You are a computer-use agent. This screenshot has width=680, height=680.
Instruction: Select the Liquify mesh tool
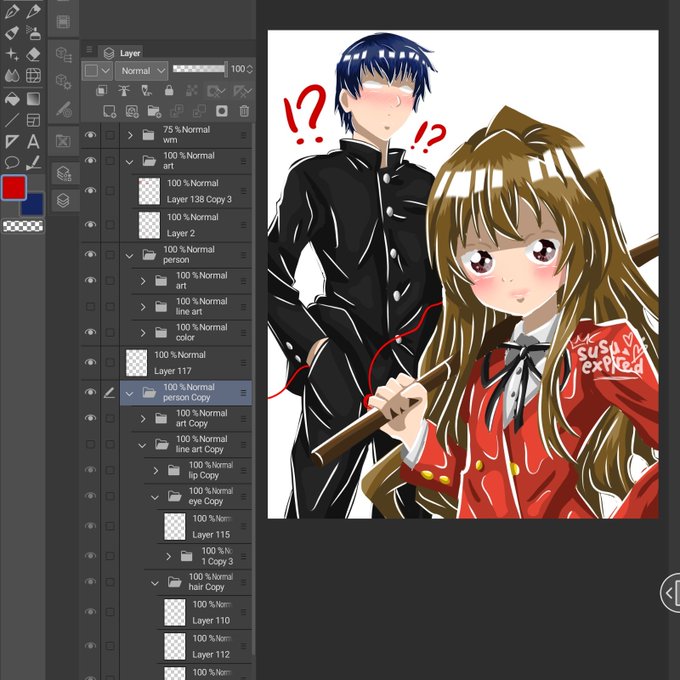point(33,76)
